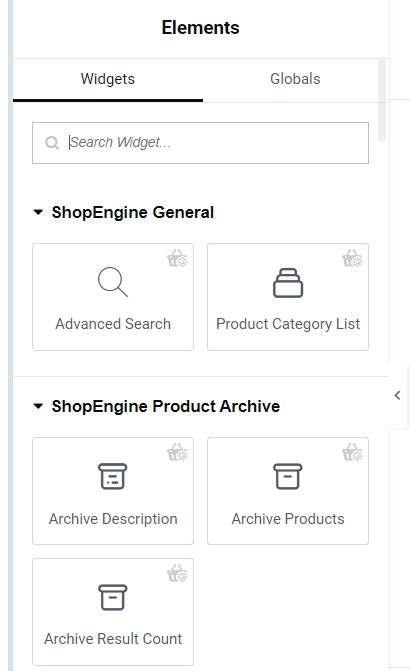Screen dimensions: 410x671
Task: Click the search magnifier in the widget search box
Action: 52,143
